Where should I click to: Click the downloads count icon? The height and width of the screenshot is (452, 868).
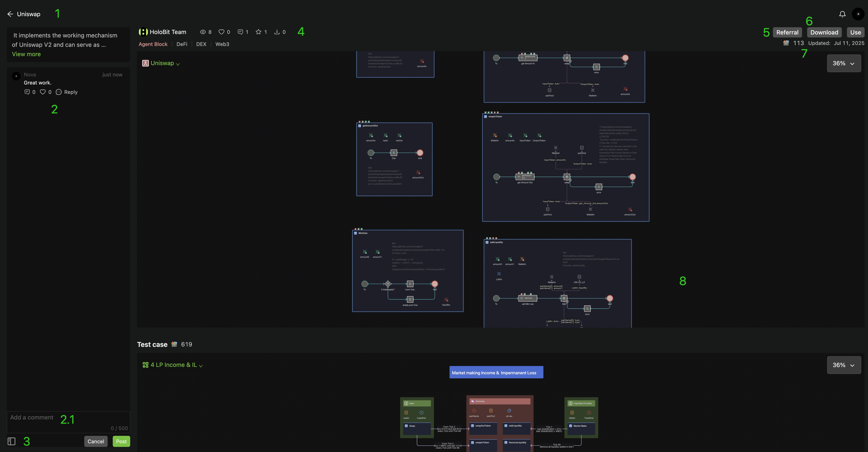pos(277,32)
